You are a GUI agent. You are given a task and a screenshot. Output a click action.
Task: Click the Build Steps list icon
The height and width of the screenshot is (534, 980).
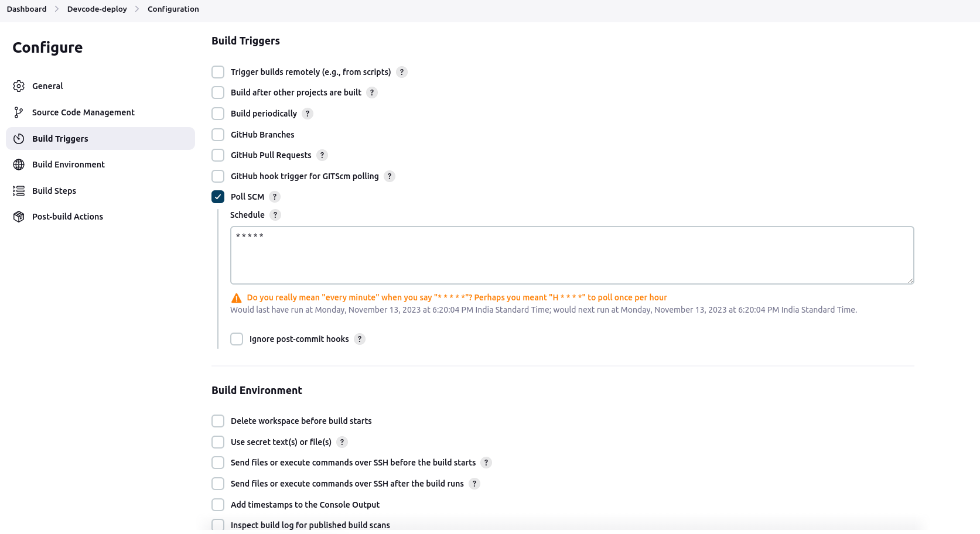(19, 191)
